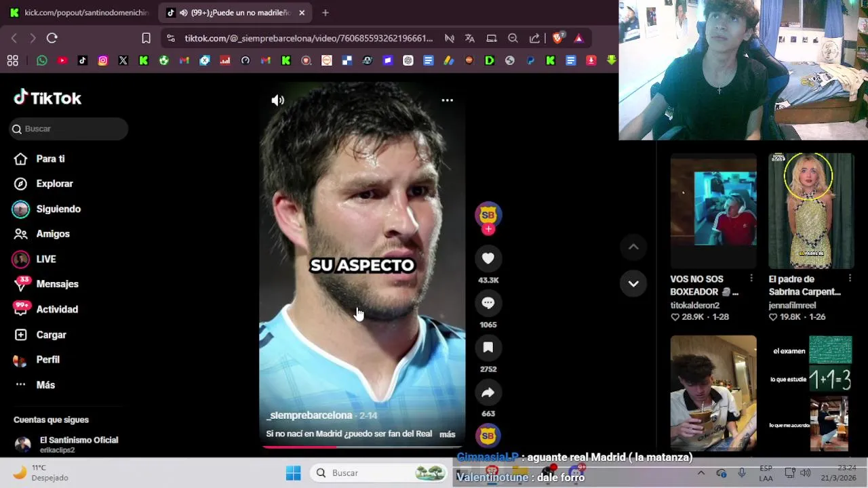Image resolution: width=868 pixels, height=488 pixels.
Task: Open the WhatsApp bookmark
Action: tap(42, 61)
